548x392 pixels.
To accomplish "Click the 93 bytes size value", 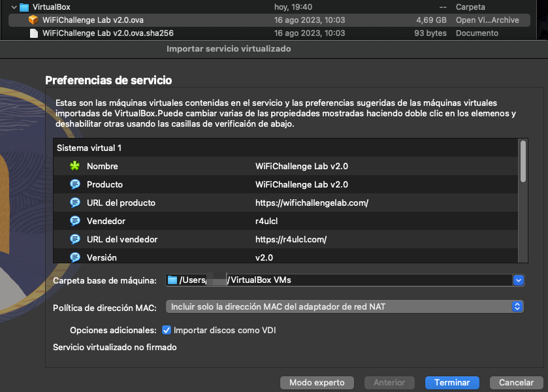I will (430, 33).
